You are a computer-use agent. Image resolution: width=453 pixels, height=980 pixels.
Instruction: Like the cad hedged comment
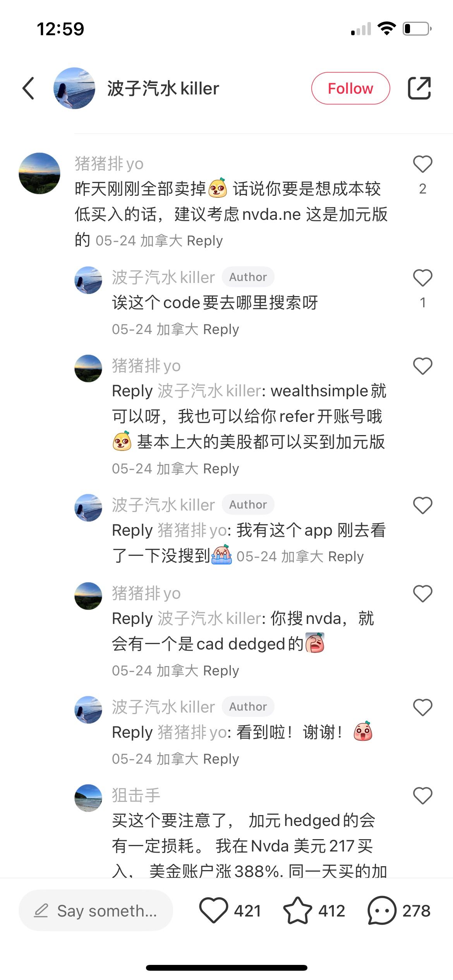click(x=422, y=593)
